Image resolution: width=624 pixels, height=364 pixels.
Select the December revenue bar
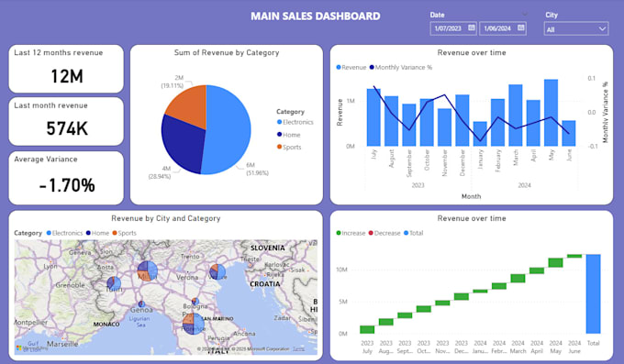point(462,120)
